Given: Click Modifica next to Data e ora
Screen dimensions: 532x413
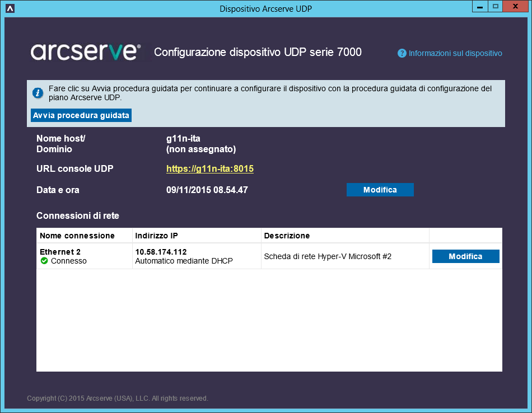Looking at the screenshot, I should (x=380, y=190).
